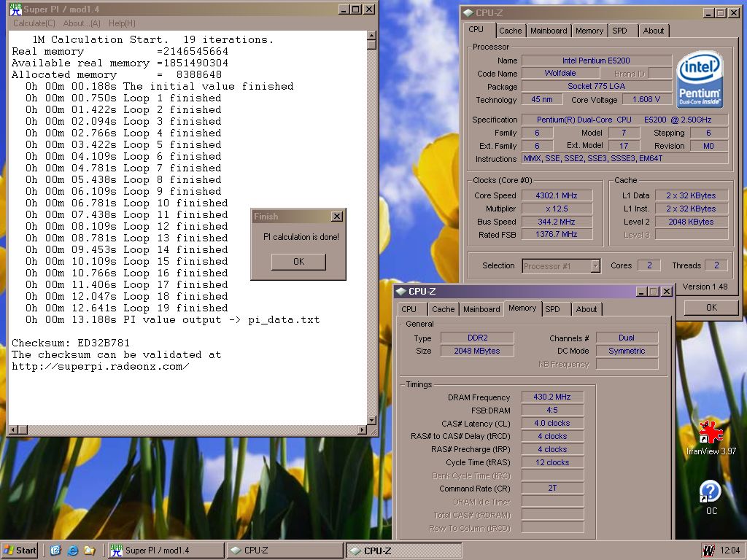
Task: Click the Code Name Wolfdale field
Action: point(560,73)
